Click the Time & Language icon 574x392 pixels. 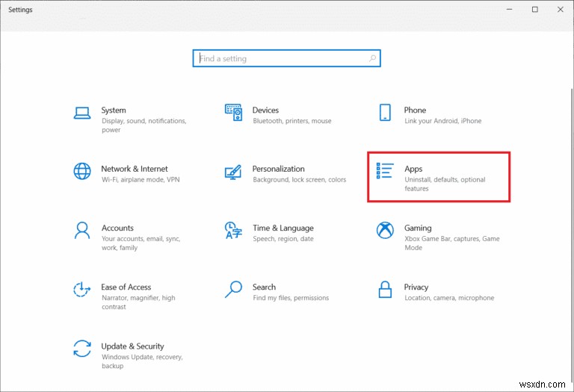pyautogui.click(x=234, y=230)
